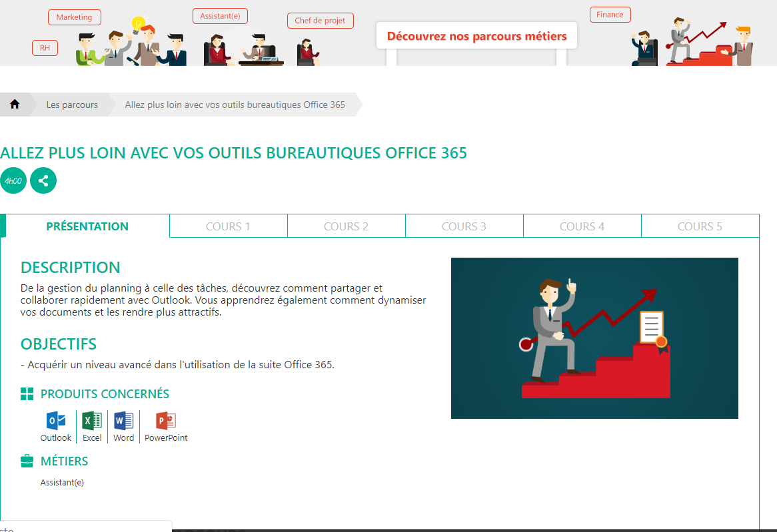Select the Marketing career tag

pos(75,17)
